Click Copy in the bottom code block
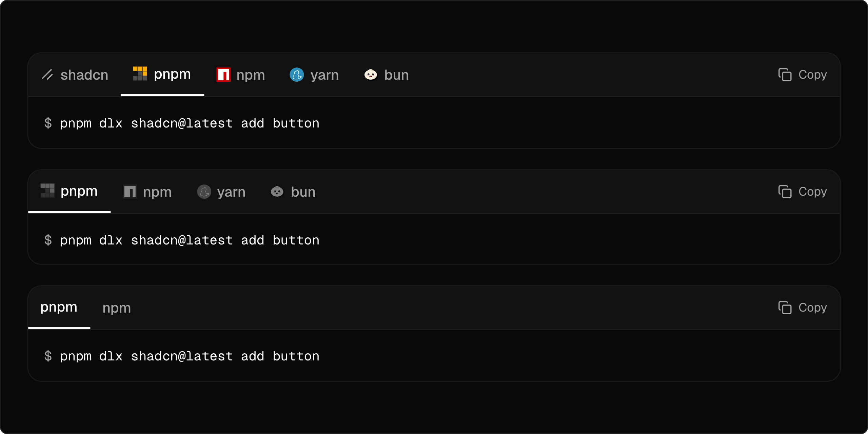Image resolution: width=868 pixels, height=434 pixels. pyautogui.click(x=803, y=308)
